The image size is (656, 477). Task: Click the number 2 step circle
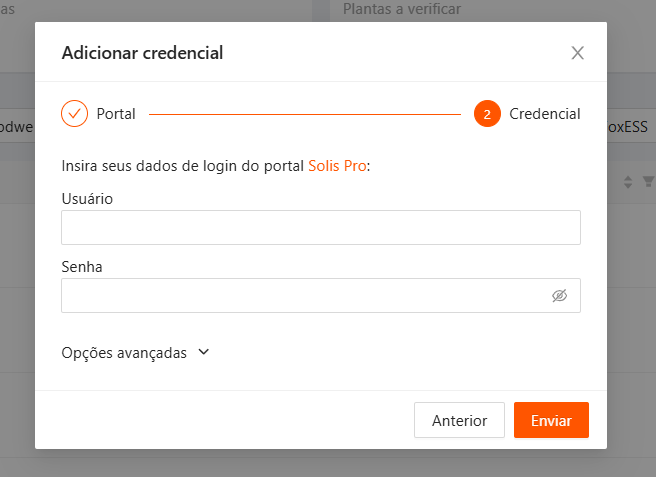[487, 114]
